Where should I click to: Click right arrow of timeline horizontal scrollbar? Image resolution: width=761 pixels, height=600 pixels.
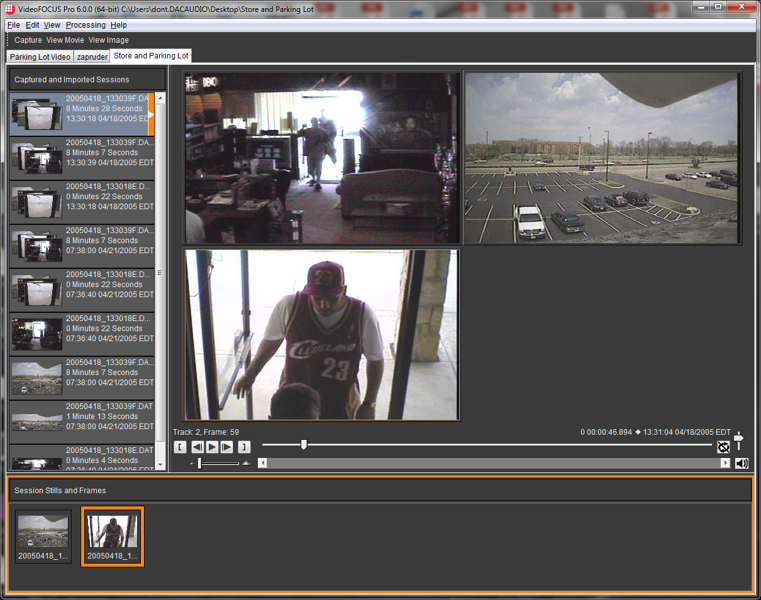tap(725, 463)
